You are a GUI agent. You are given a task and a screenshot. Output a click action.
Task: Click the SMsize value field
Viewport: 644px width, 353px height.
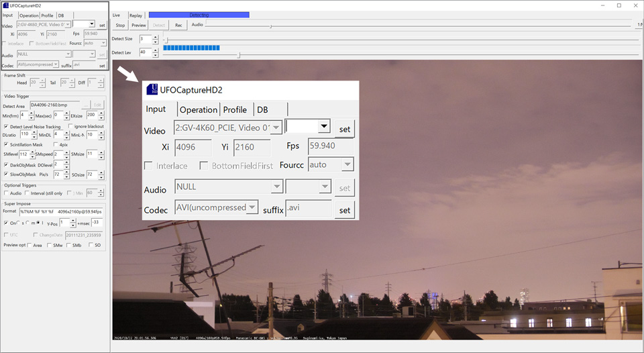click(x=92, y=154)
